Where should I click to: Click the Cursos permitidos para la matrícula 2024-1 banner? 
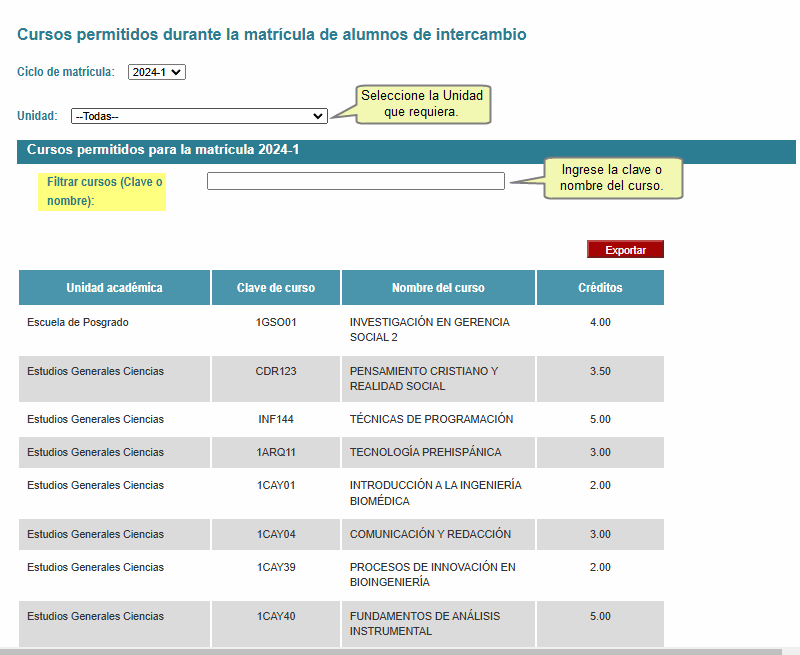tap(406, 152)
